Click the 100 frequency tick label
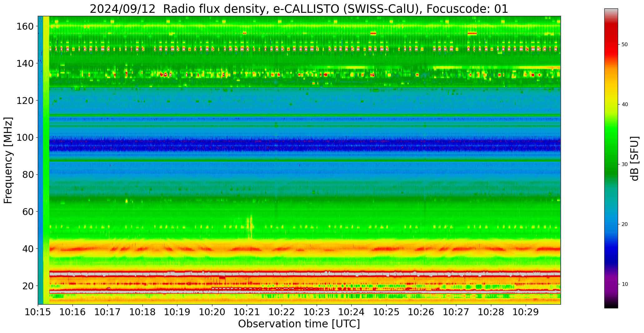 pos(25,138)
